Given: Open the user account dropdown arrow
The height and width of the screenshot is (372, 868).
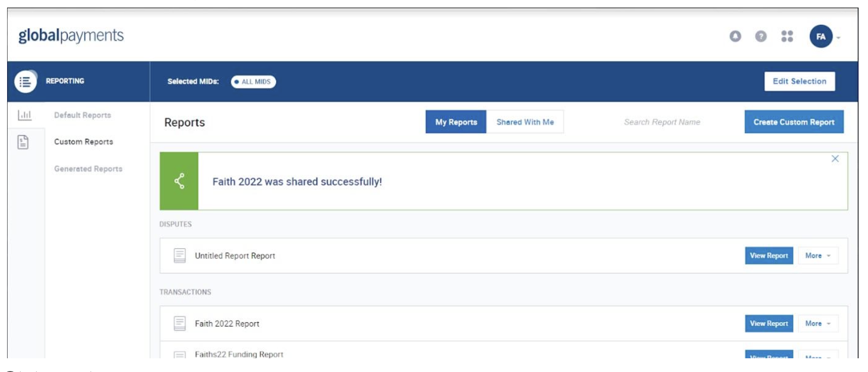Looking at the screenshot, I should point(839,37).
